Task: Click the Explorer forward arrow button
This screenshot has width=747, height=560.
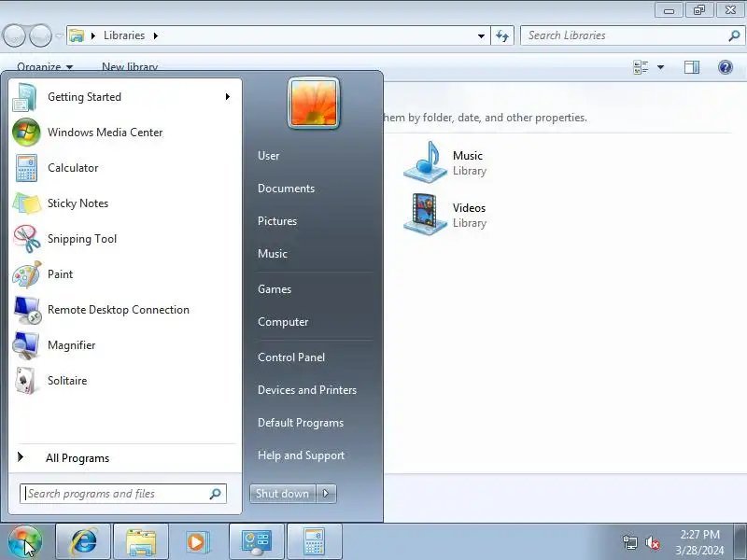Action: [40, 35]
